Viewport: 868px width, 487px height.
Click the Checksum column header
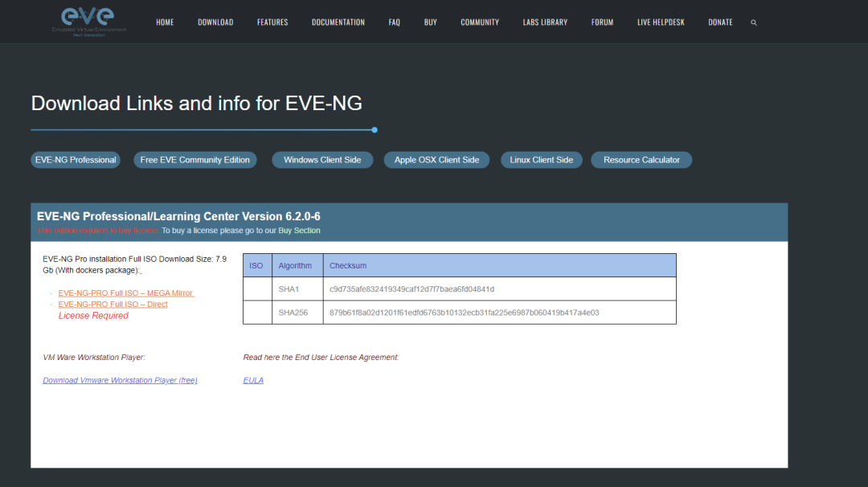coord(499,266)
